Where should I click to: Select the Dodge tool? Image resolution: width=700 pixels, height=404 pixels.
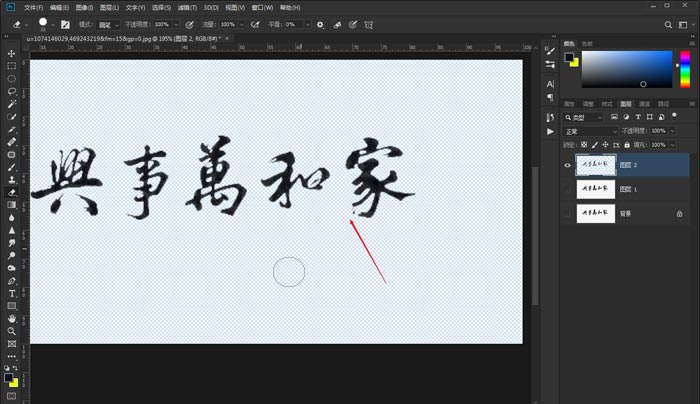[x=12, y=256]
